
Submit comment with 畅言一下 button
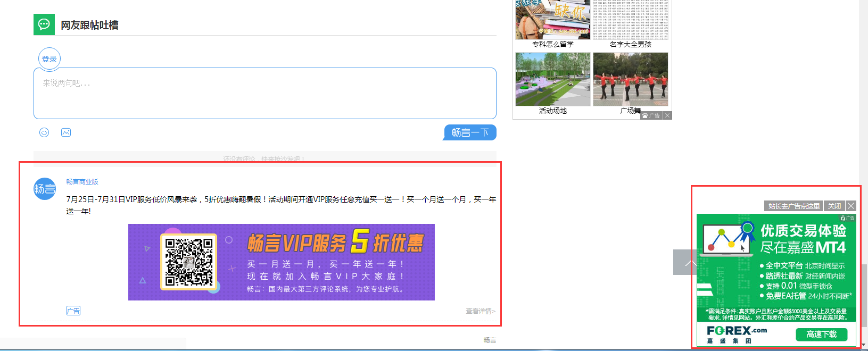[x=470, y=132]
